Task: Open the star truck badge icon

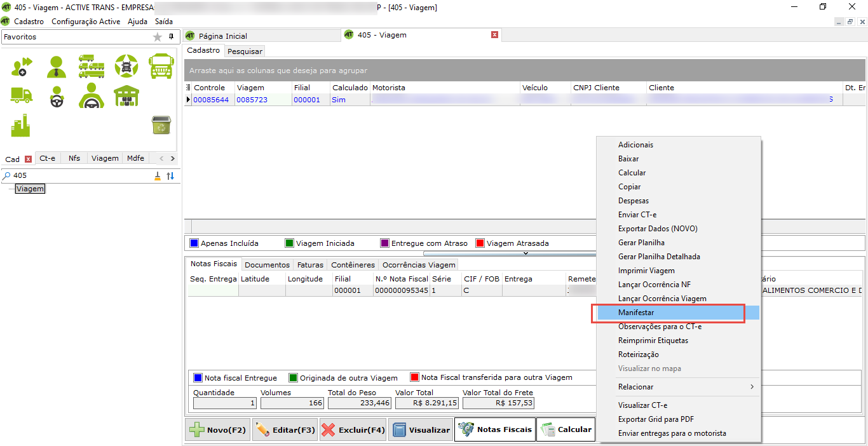Action: [x=126, y=66]
